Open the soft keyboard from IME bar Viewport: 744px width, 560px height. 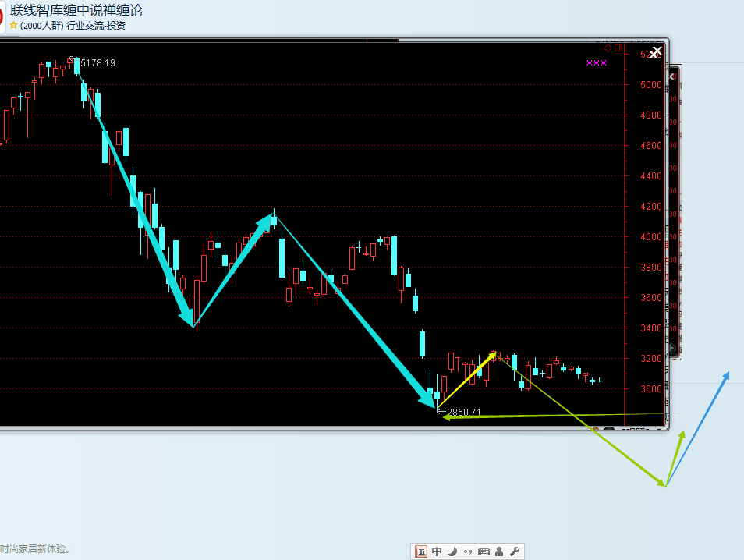coord(484,551)
